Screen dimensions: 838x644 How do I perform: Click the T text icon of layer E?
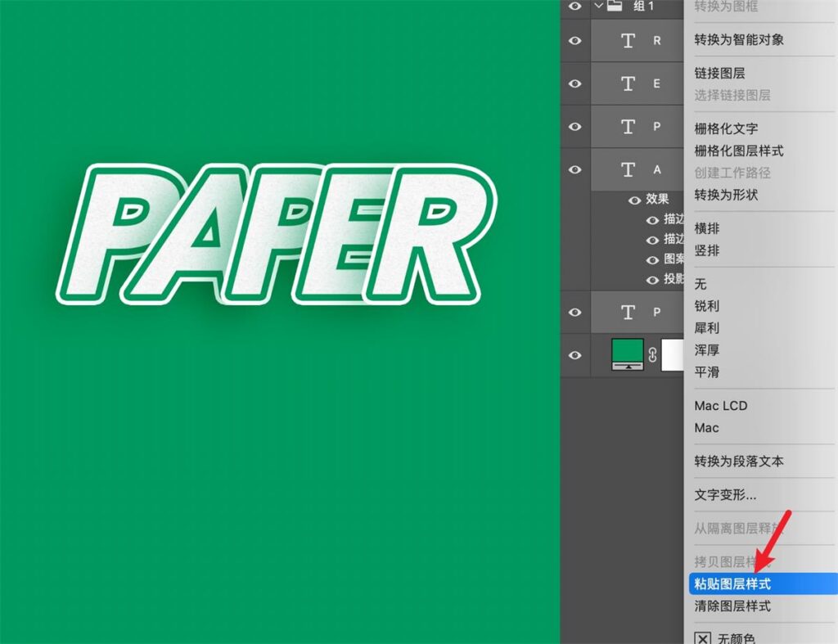click(628, 83)
